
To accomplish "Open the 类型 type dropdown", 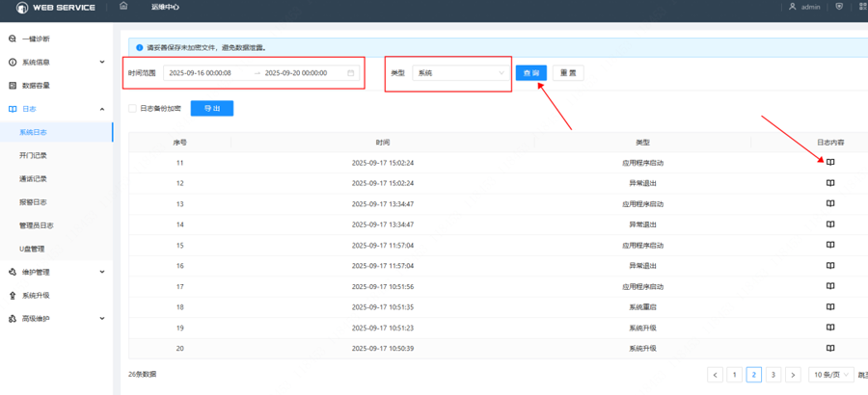I will coord(460,73).
